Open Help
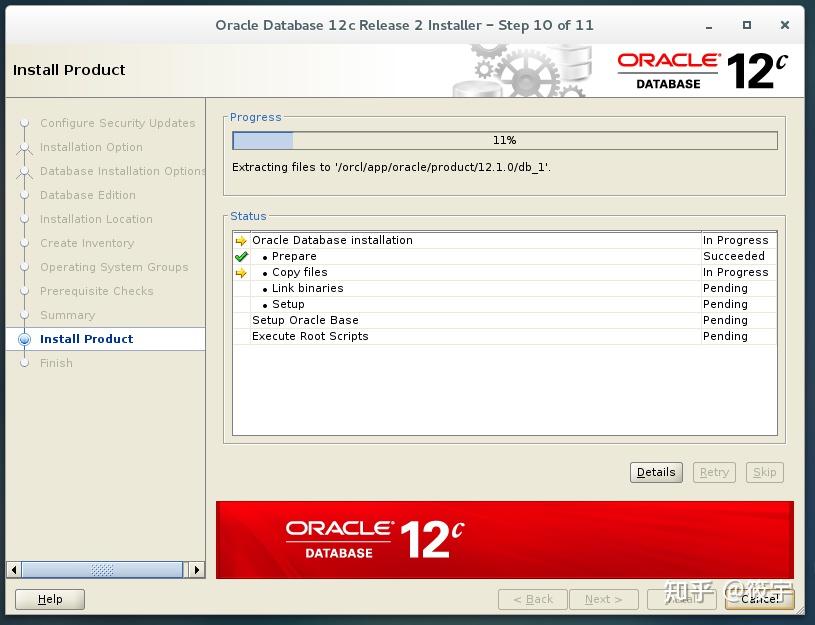The image size is (815, 625). click(x=49, y=599)
